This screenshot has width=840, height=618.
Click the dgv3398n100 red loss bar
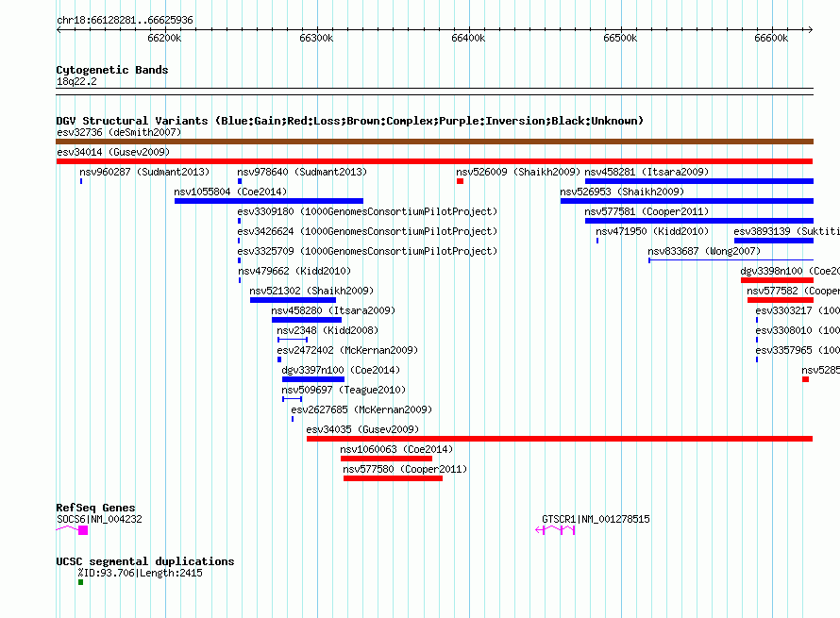778,280
